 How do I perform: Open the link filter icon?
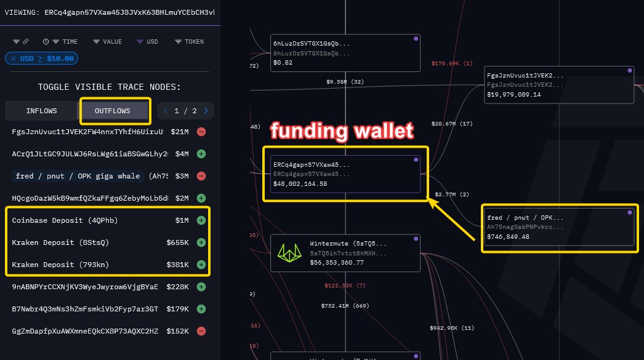click(20, 41)
